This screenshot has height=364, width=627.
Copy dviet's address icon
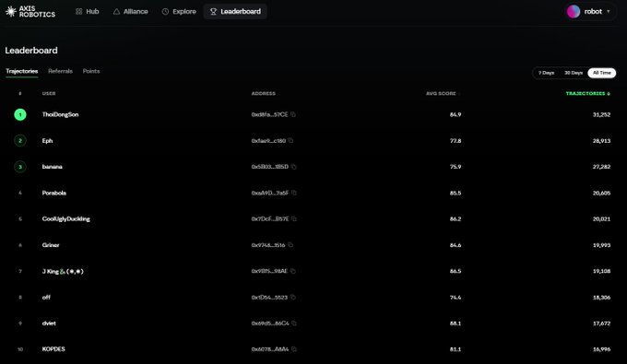(294, 323)
